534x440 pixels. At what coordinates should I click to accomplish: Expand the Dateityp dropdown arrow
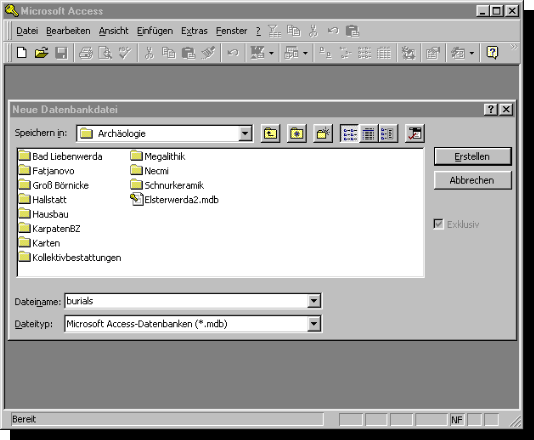click(314, 324)
